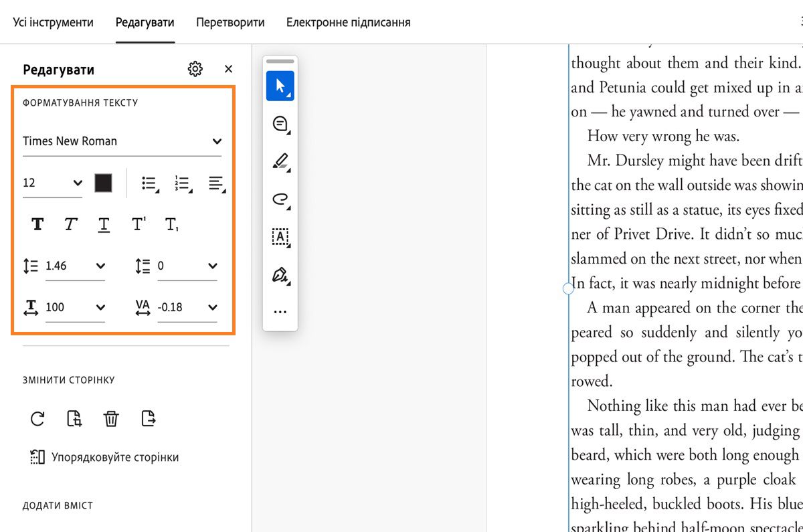Click the horizontal scaling icon beside 100
803x532 pixels.
coord(31,307)
